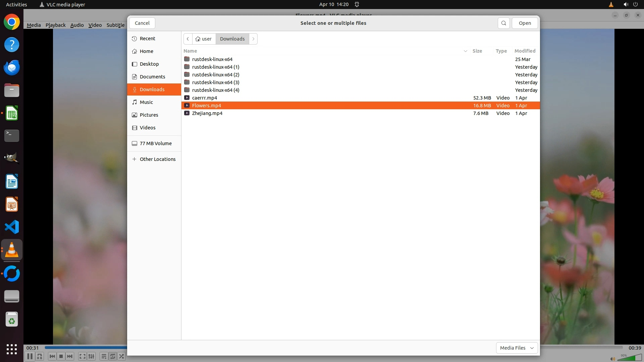Image resolution: width=644 pixels, height=362 pixels.
Task: Open extended settings equalizer icon
Action: [x=91, y=356]
